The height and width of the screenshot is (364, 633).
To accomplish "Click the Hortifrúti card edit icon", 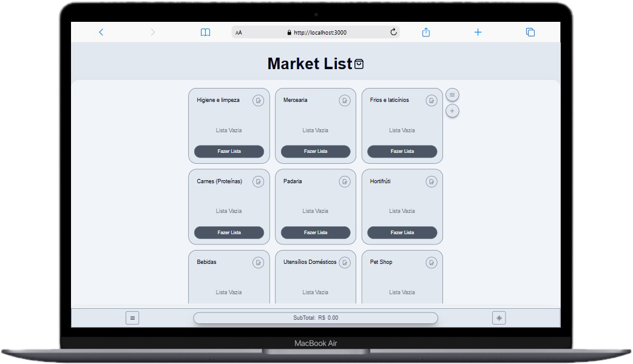I will (x=432, y=181).
